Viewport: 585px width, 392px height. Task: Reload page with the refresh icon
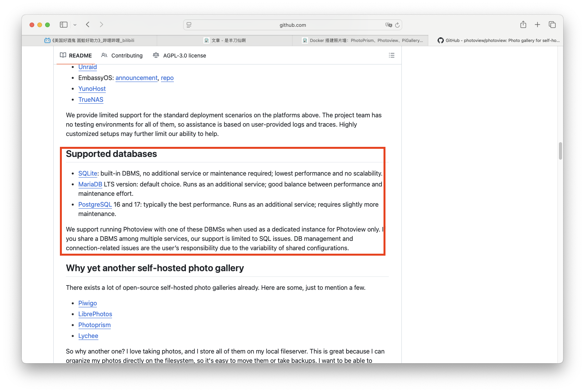397,25
